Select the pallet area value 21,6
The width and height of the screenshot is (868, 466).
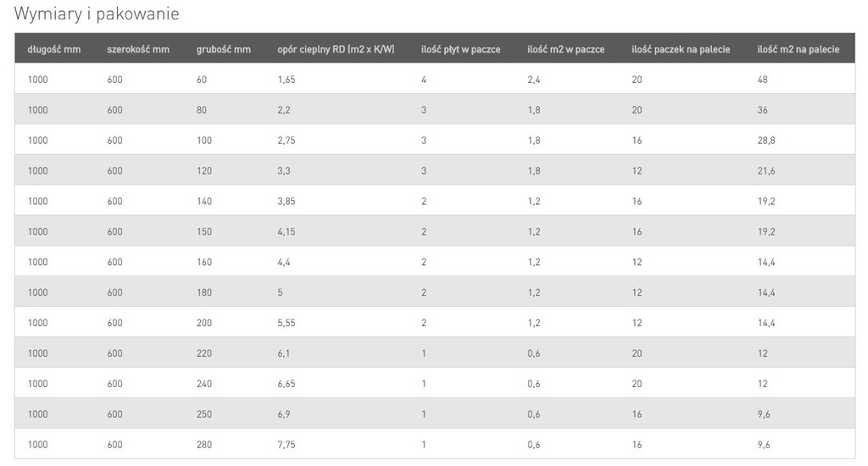click(x=766, y=171)
